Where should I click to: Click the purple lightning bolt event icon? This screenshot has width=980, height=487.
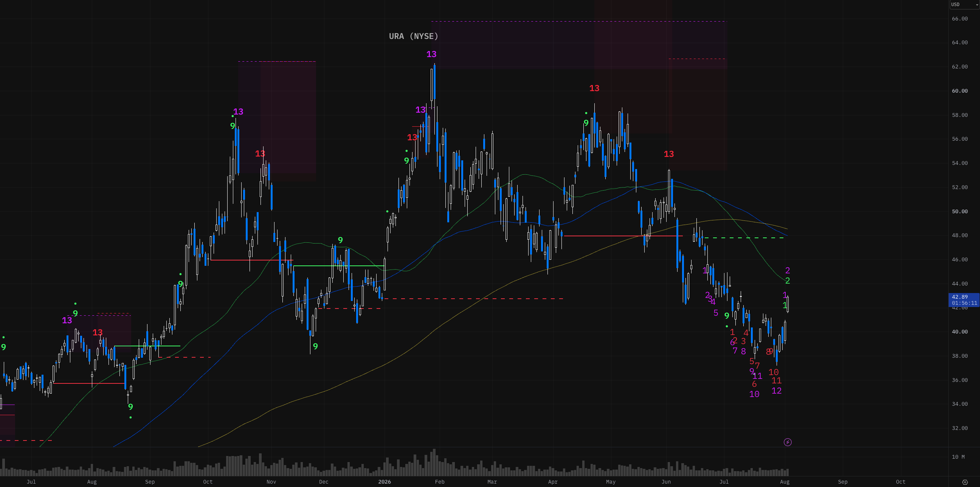point(788,442)
